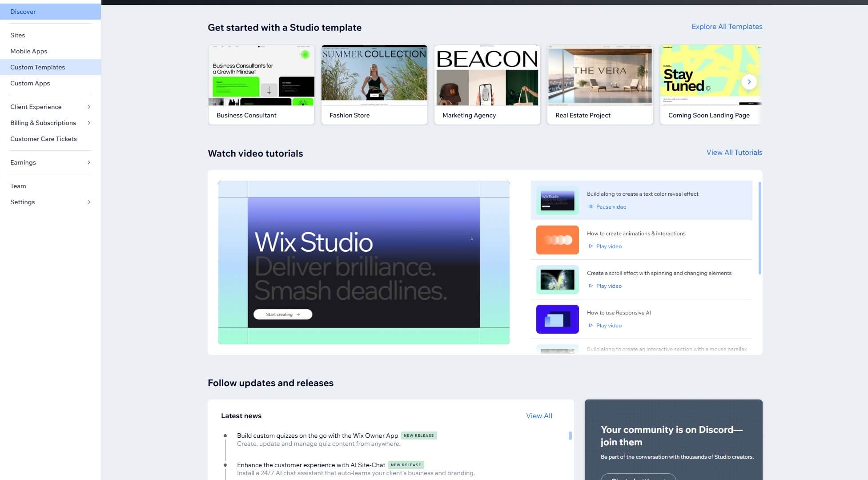Open the Business Consultant template card
868x480 pixels.
click(x=261, y=85)
